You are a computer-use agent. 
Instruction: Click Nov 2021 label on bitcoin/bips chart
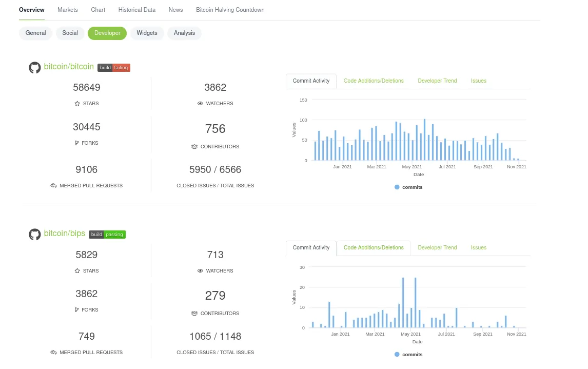[x=516, y=334]
